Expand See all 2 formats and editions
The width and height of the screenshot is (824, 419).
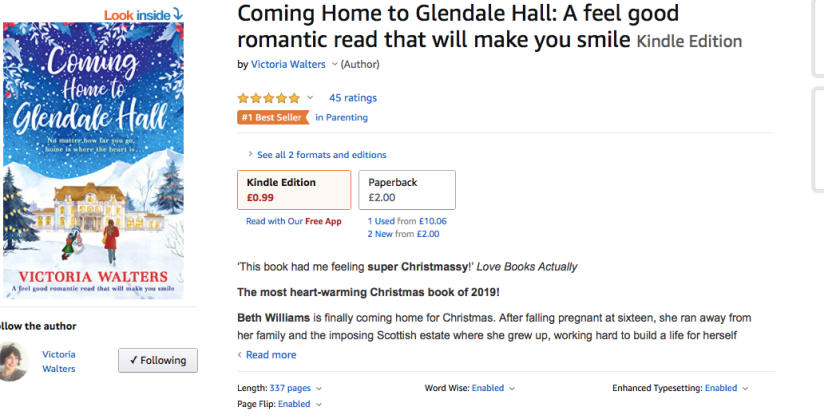pyautogui.click(x=321, y=155)
